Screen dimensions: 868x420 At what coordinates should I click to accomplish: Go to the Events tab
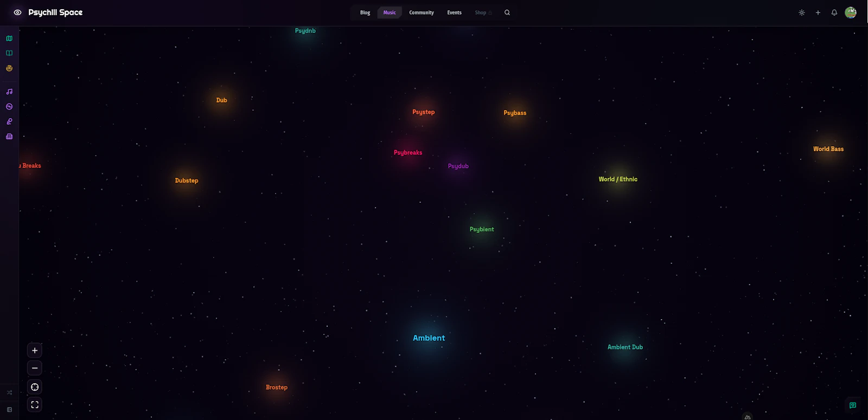coord(454,12)
